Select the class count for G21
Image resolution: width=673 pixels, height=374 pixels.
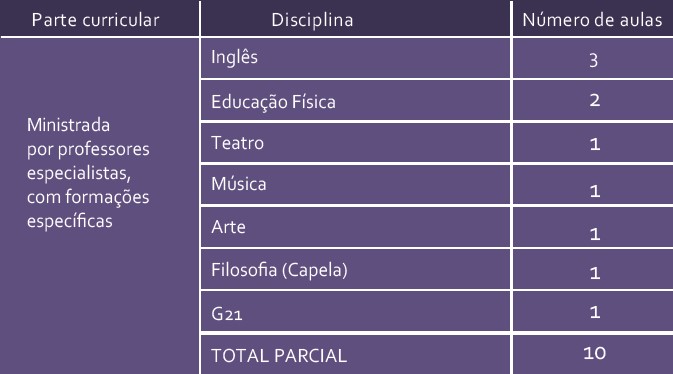593,311
